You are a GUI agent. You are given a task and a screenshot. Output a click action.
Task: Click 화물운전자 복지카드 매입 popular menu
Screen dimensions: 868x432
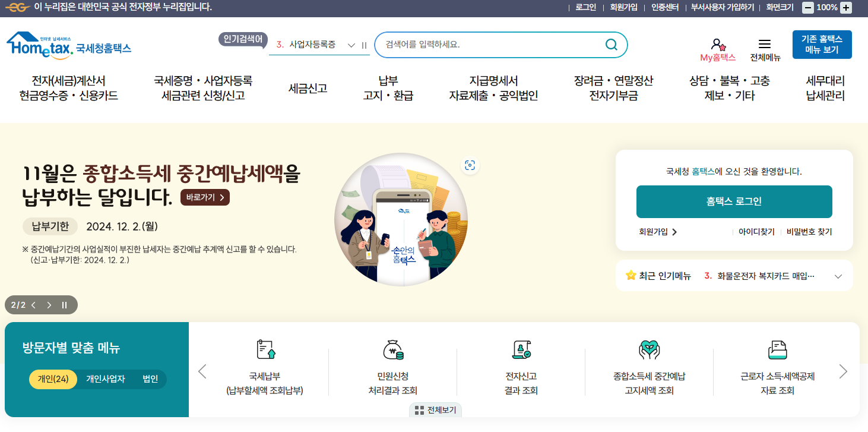(x=766, y=276)
